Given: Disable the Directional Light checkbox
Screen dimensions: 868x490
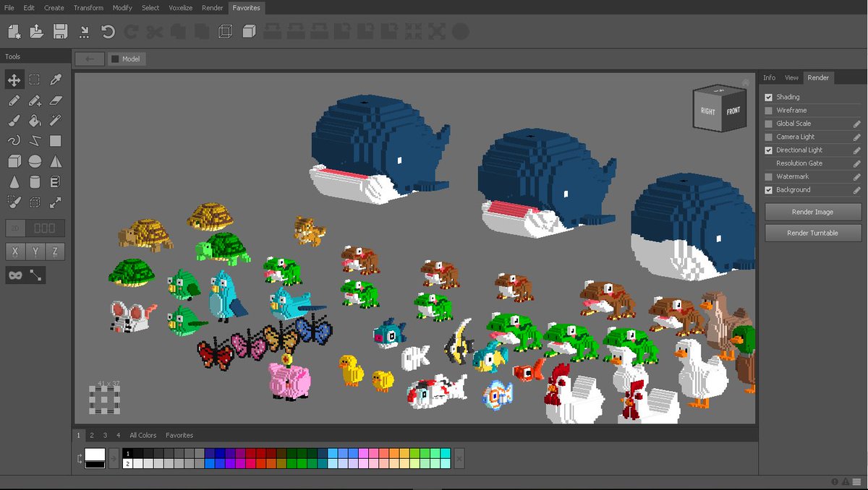Looking at the screenshot, I should coord(769,150).
